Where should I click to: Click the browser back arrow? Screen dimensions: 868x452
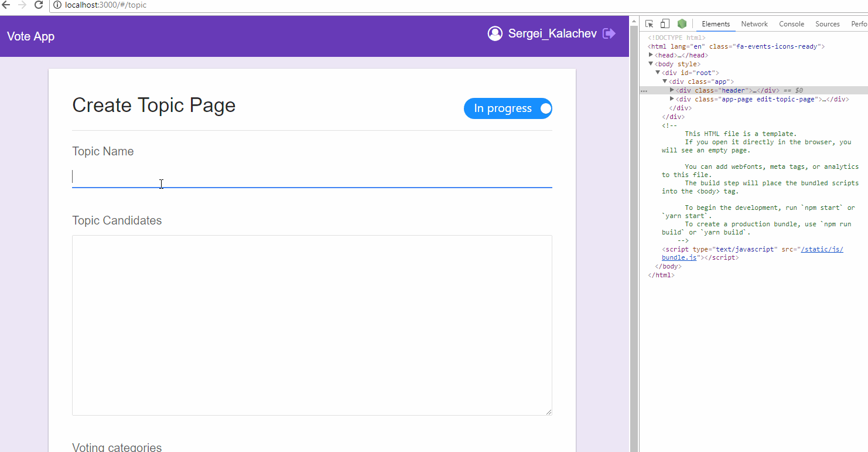pos(6,5)
